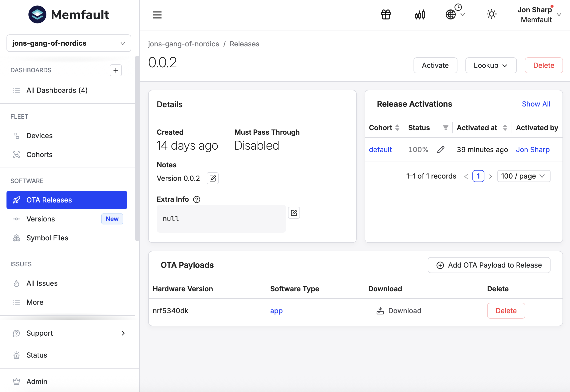Image resolution: width=570 pixels, height=392 pixels.
Task: Toggle the sun theme icon
Action: pos(491,14)
